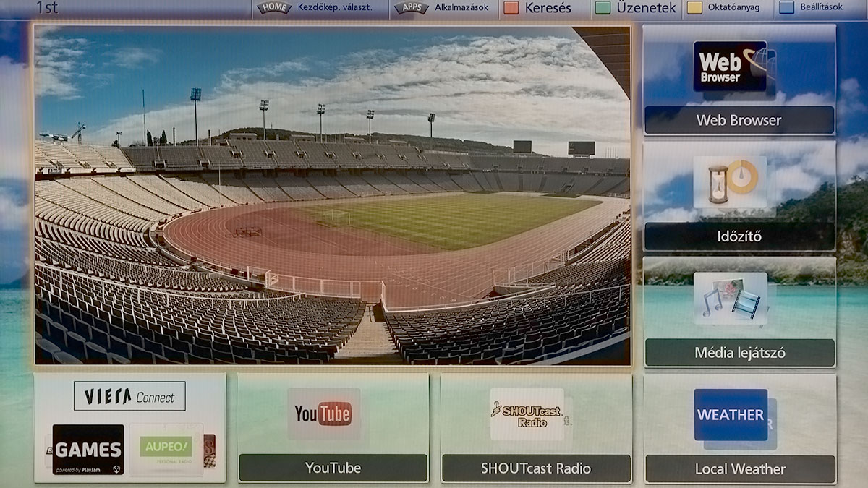Click the green Üzenetek color button
This screenshot has width=868, height=488.
[637, 8]
